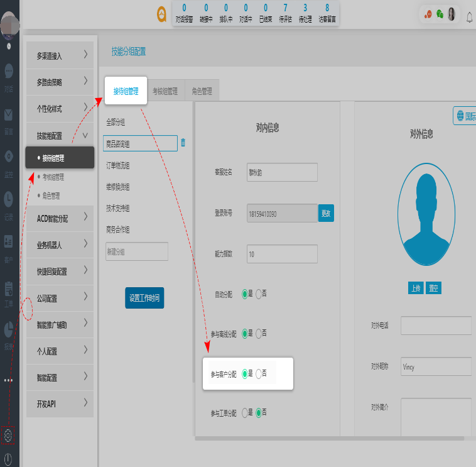Switch to the 考核组管理 tab
This screenshot has width=476, height=467.
pyautogui.click(x=165, y=91)
